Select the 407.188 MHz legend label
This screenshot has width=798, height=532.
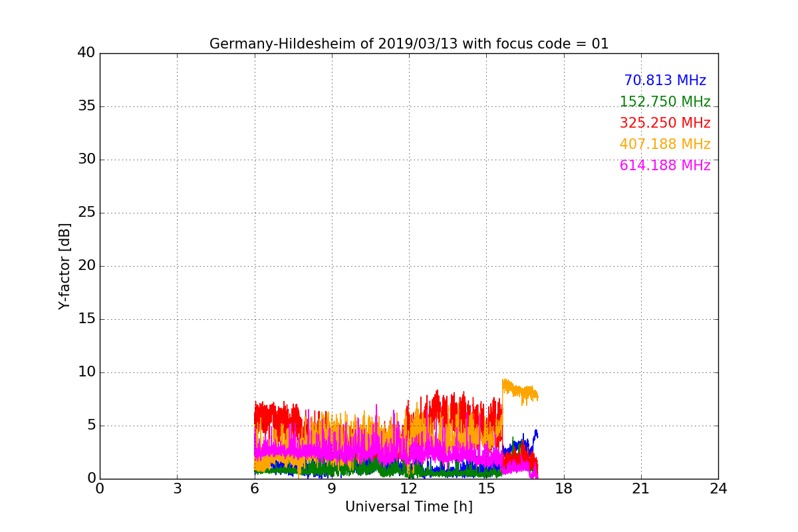[x=665, y=144]
